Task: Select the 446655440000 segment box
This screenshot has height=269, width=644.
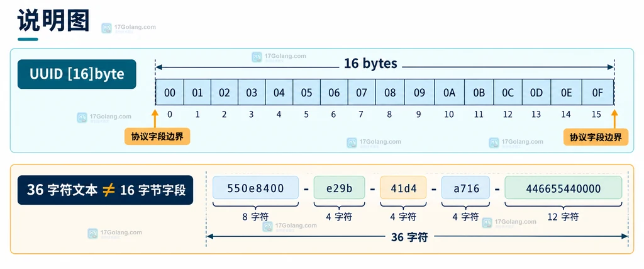Action: tap(563, 188)
